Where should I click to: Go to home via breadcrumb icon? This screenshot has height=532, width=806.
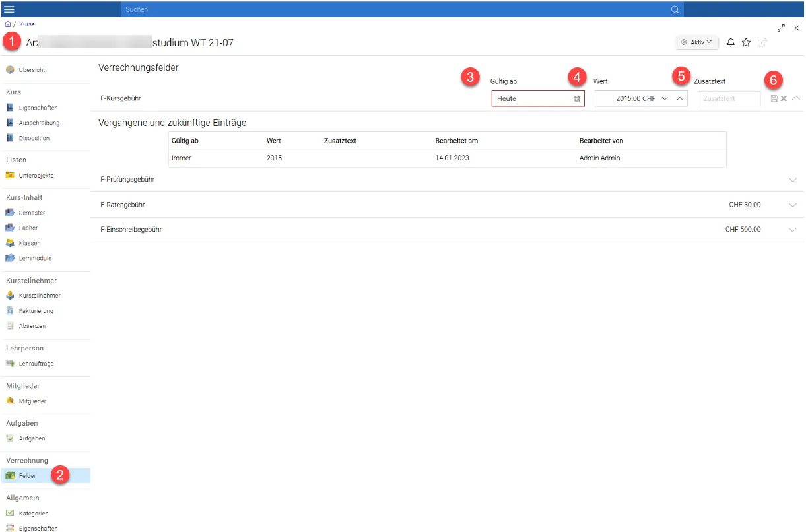[8, 24]
